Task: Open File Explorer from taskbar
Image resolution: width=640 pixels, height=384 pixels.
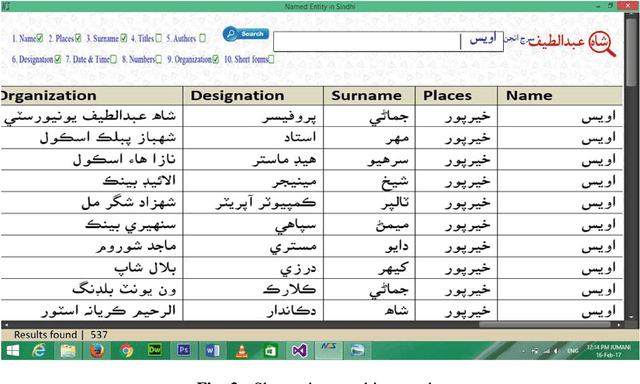Action: tap(68, 351)
